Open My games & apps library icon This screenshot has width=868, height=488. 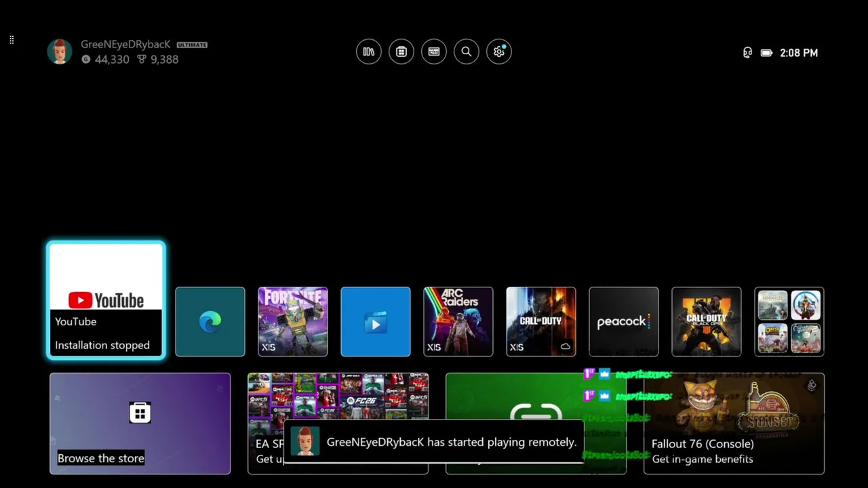(369, 52)
